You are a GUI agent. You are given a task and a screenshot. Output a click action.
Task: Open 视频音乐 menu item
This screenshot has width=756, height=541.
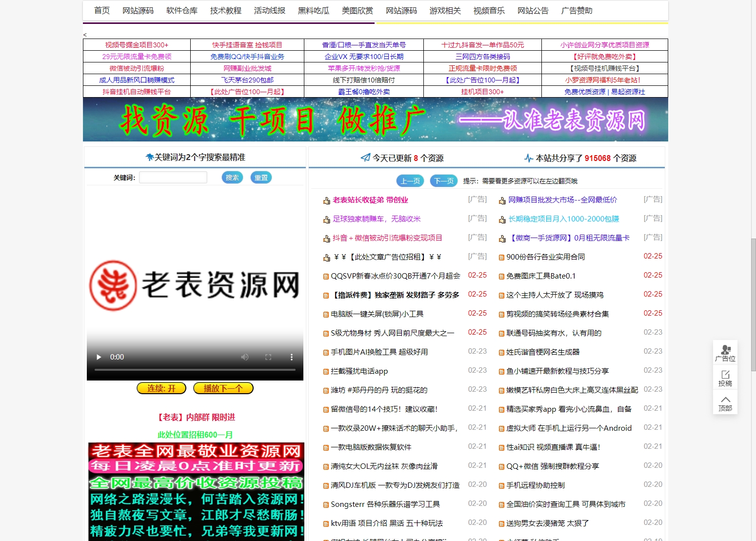tap(489, 10)
